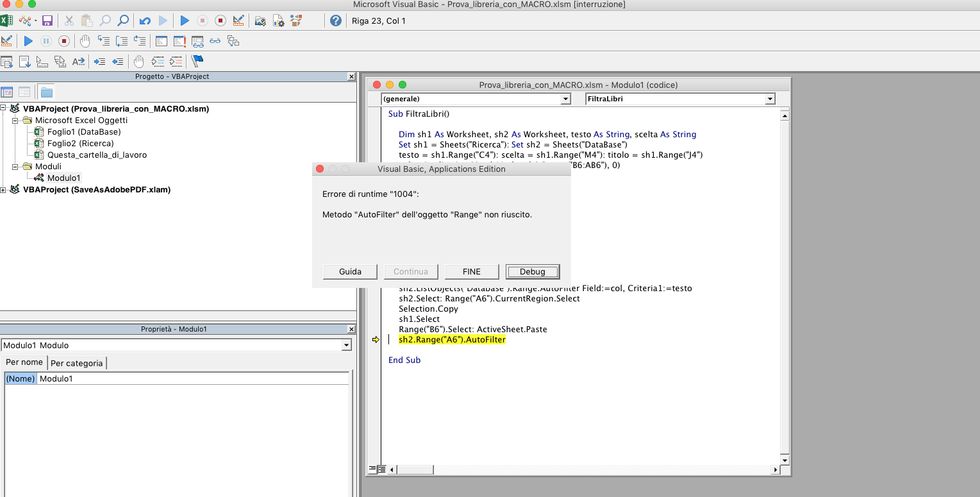
Task: Open the Call Stack icon
Action: click(x=233, y=41)
